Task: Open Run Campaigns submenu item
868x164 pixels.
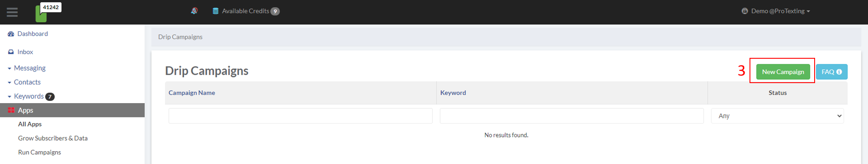Action: click(x=39, y=152)
